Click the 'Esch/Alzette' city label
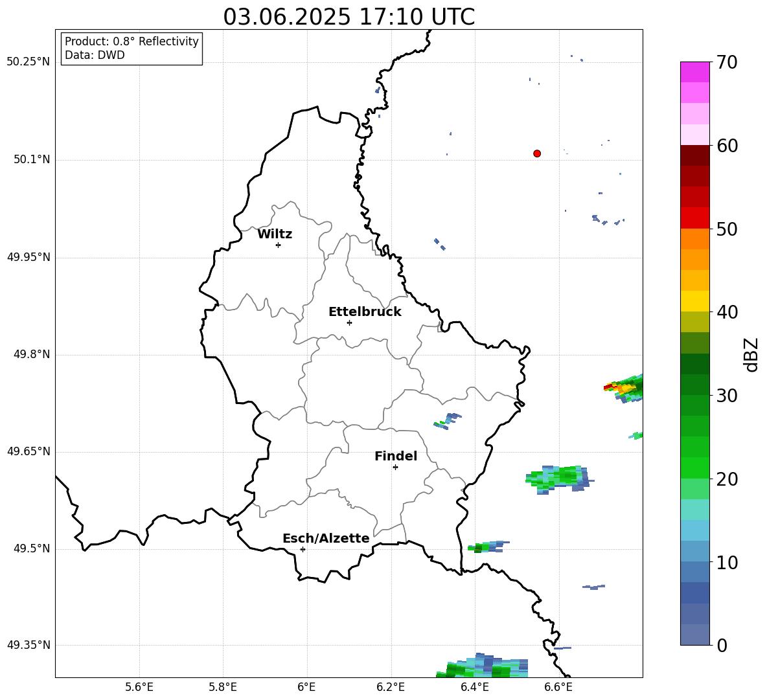This screenshot has height=700, width=767. pos(326,538)
